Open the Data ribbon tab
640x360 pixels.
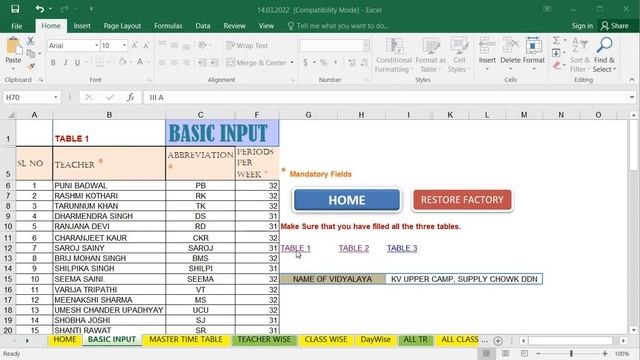pyautogui.click(x=202, y=26)
